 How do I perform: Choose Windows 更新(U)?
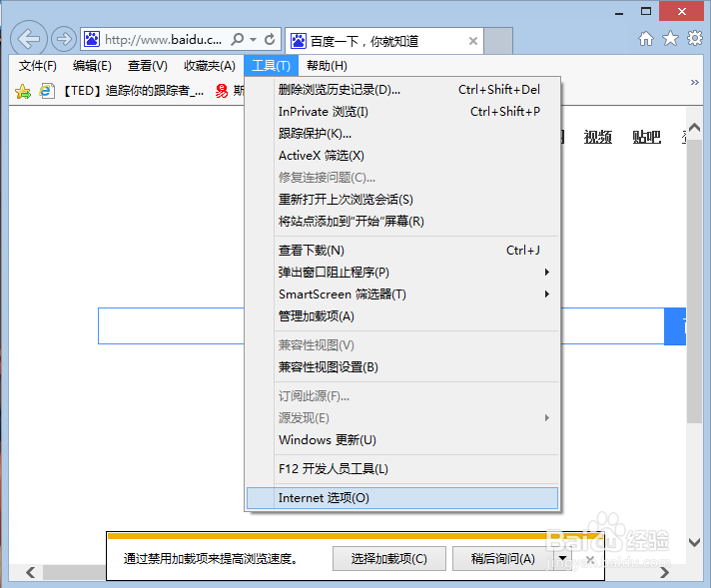(x=402, y=440)
